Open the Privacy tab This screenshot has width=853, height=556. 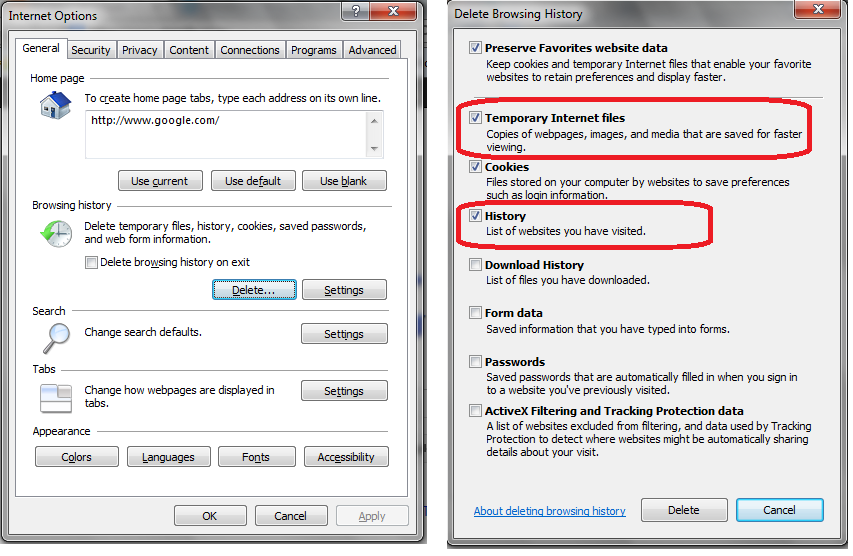click(x=140, y=50)
